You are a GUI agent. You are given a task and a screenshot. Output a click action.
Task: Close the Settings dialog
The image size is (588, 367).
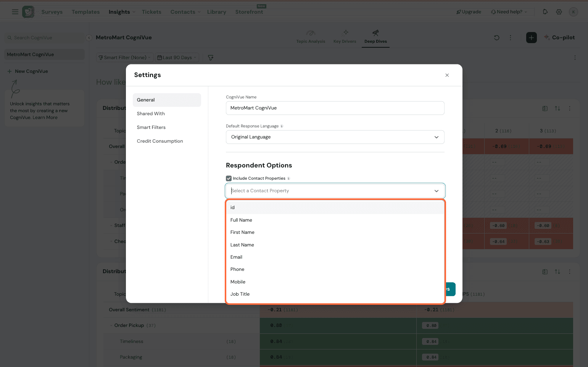click(x=447, y=75)
